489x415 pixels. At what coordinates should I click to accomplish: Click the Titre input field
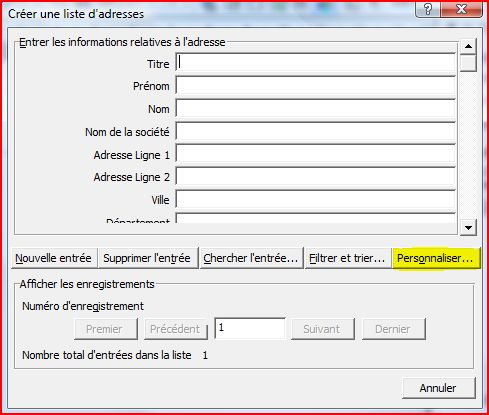pos(315,63)
